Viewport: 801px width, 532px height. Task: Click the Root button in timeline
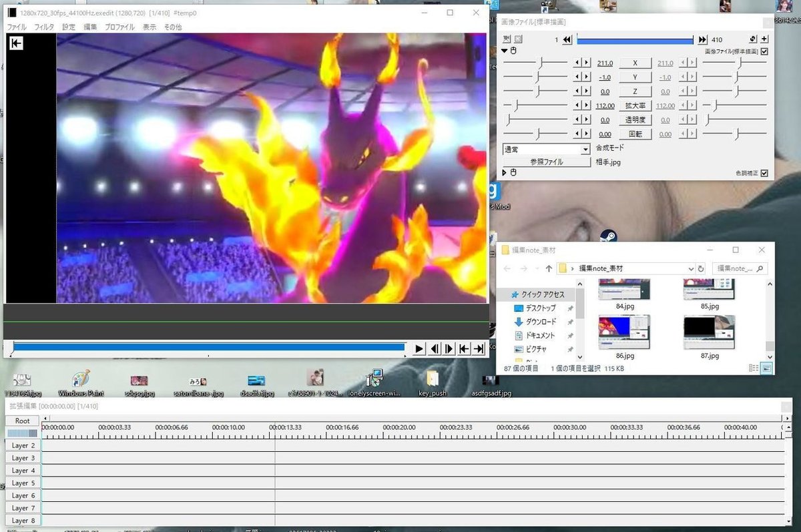23,421
